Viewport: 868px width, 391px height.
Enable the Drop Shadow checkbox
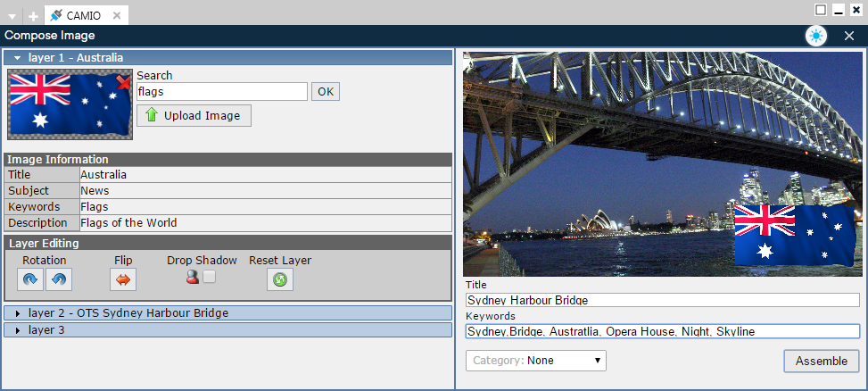click(209, 278)
